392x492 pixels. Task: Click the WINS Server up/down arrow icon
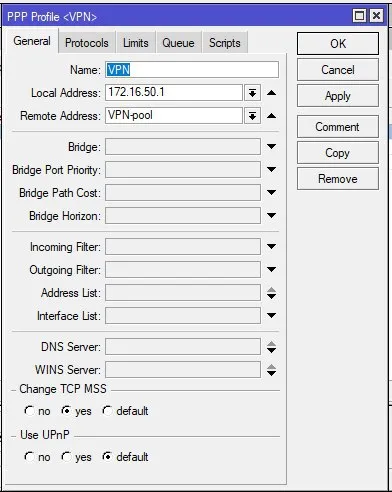click(271, 370)
